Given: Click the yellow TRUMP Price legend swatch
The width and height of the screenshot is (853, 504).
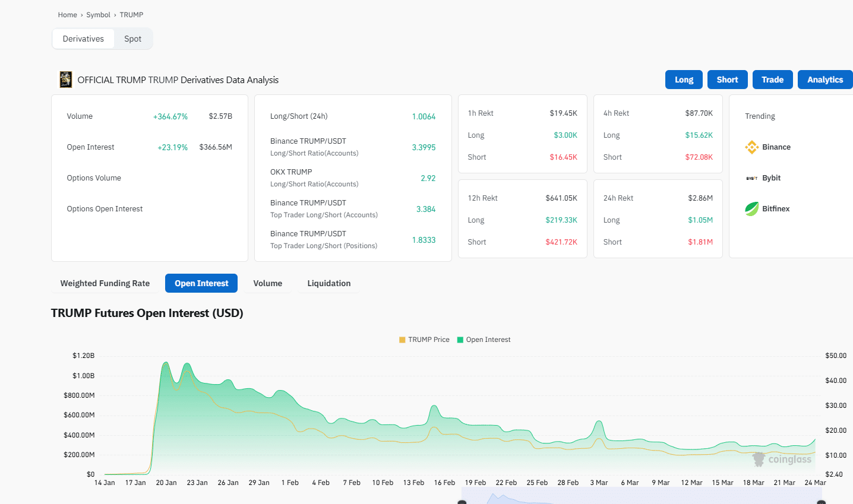Looking at the screenshot, I should point(402,340).
